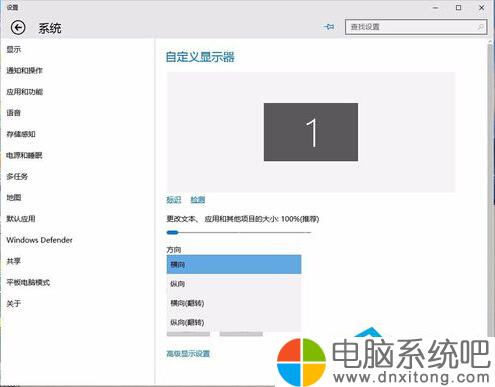The image size is (495, 387).
Task: Maximize the settings window
Action: coord(459,7)
